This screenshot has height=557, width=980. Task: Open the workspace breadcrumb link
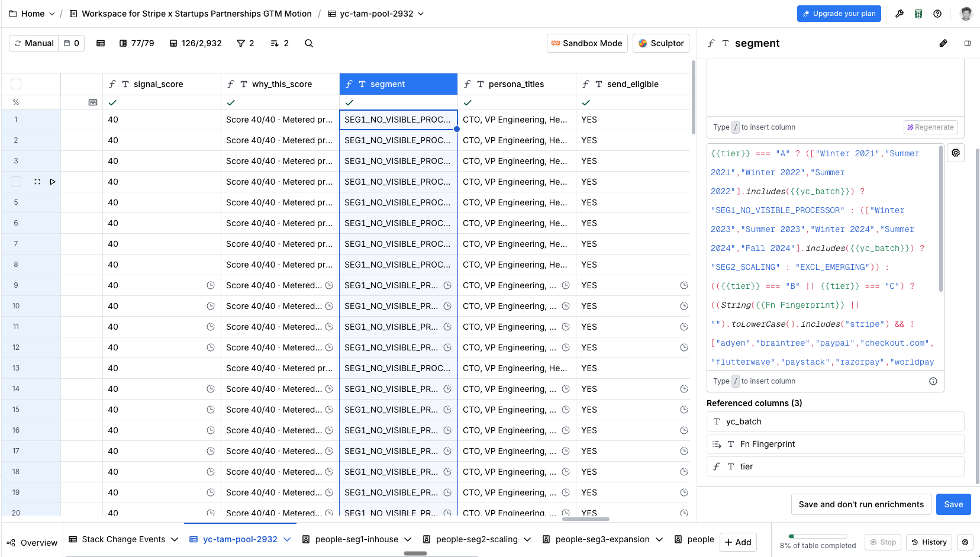[x=191, y=14]
